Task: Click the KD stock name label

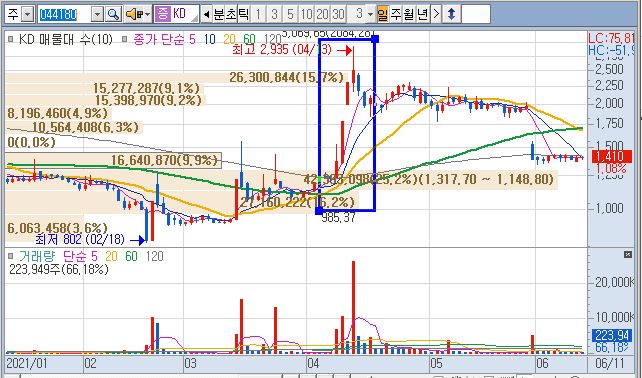Action: [x=179, y=14]
